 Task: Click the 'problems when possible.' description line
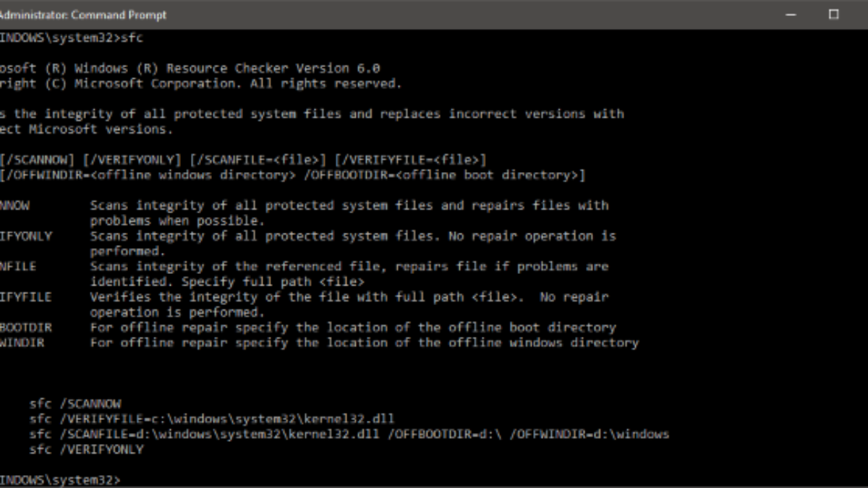tap(177, 221)
